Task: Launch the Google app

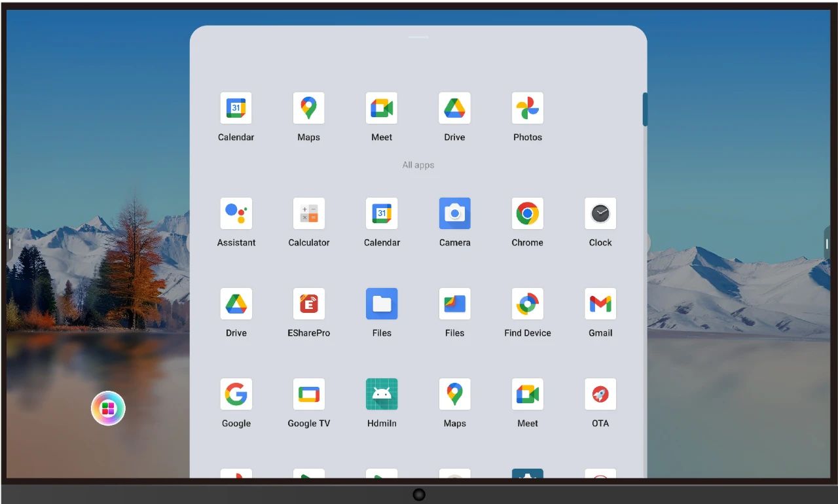Action: [x=236, y=394]
